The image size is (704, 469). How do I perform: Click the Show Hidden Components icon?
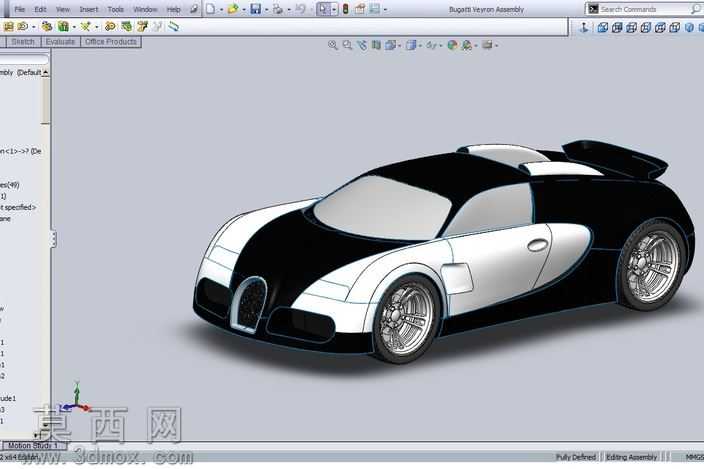(127, 27)
